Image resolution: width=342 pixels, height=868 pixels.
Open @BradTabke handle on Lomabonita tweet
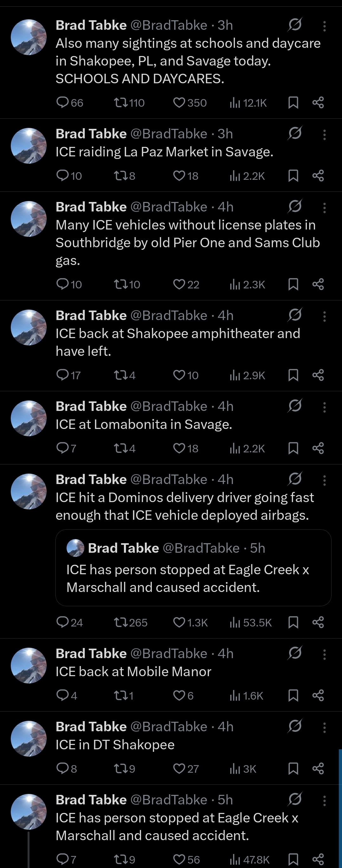coord(169,406)
